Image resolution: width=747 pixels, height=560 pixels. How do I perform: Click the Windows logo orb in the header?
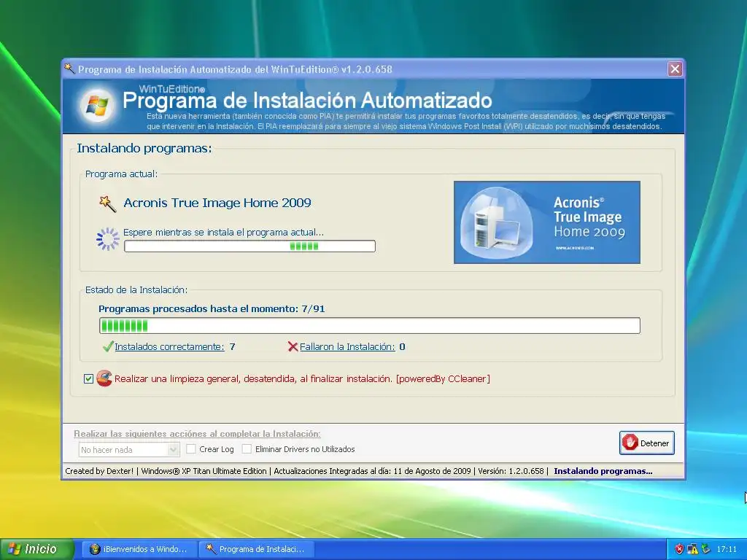pos(97,106)
